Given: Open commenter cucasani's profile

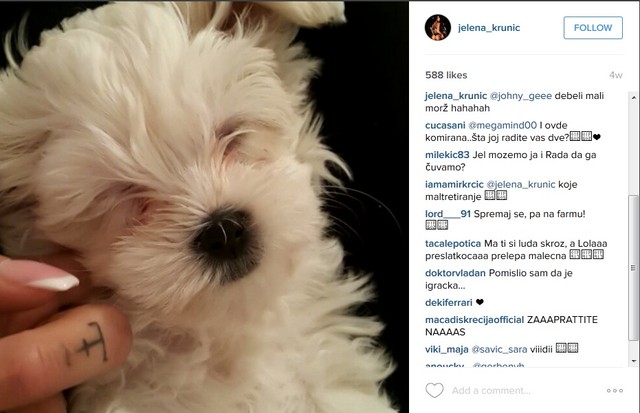Looking at the screenshot, I should click(x=445, y=125).
